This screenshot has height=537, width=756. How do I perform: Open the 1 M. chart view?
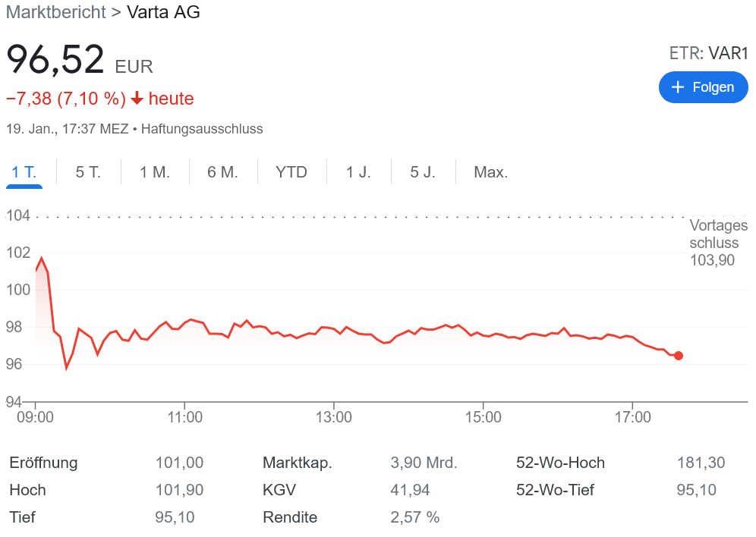(154, 172)
